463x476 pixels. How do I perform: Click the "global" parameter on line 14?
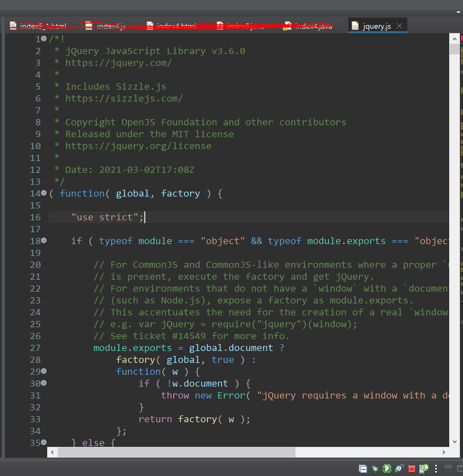pos(133,193)
